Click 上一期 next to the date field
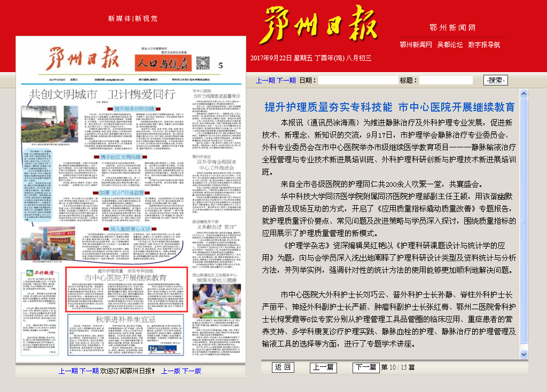The height and width of the screenshot is (392, 547). coord(265,81)
